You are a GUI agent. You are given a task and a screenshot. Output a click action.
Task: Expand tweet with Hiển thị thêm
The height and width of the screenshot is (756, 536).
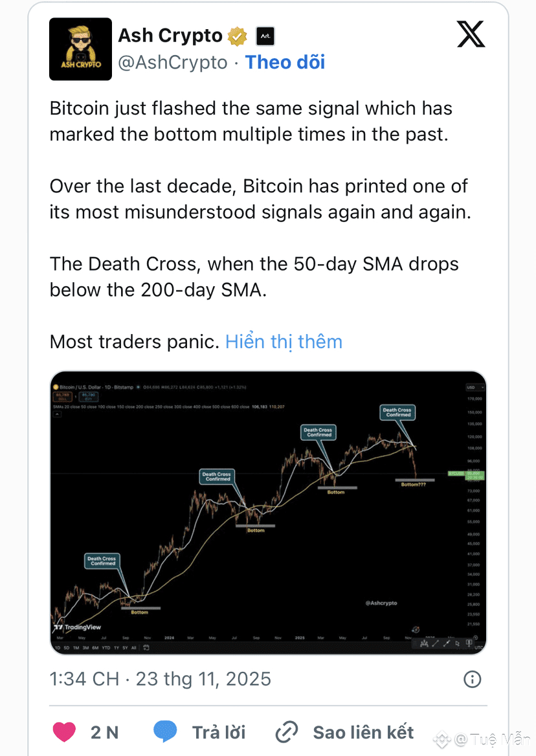pos(284,342)
